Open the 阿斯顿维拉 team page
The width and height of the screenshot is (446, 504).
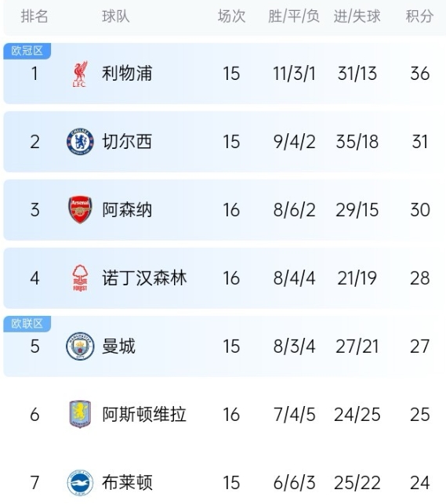pyautogui.click(x=144, y=414)
